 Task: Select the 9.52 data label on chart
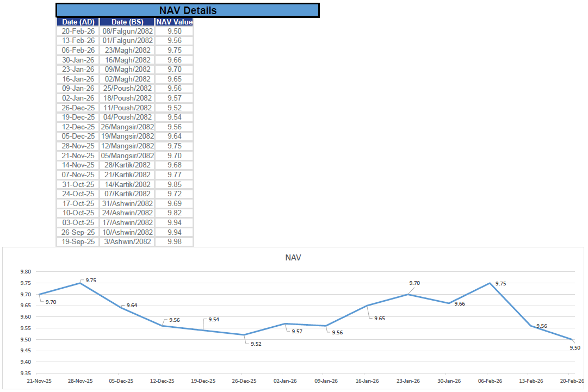point(256,344)
